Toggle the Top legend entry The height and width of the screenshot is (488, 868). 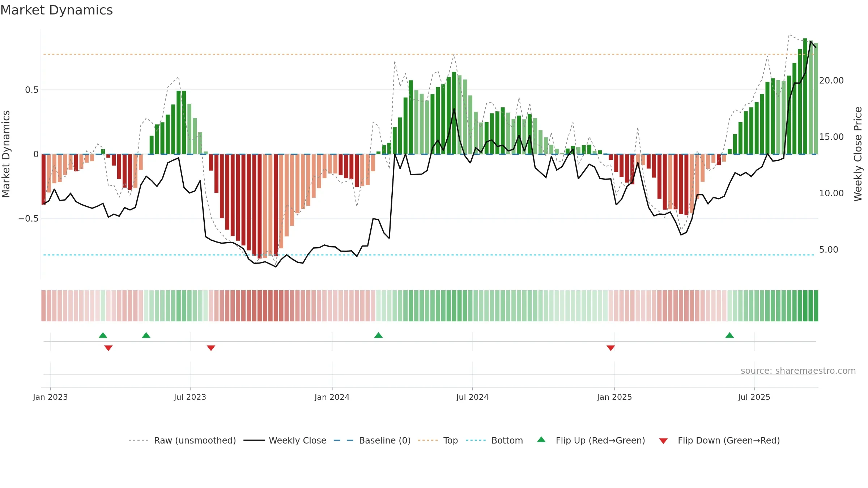[x=438, y=440]
